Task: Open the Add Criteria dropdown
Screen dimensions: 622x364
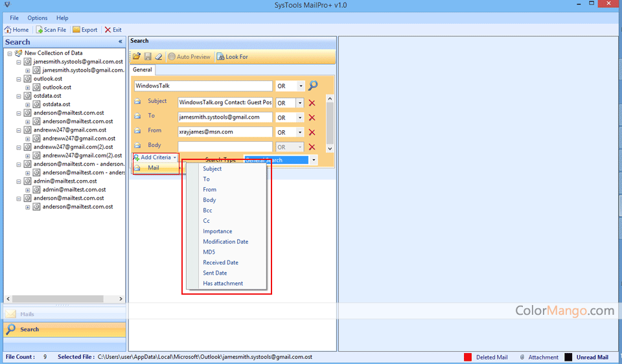Action: coord(155,157)
